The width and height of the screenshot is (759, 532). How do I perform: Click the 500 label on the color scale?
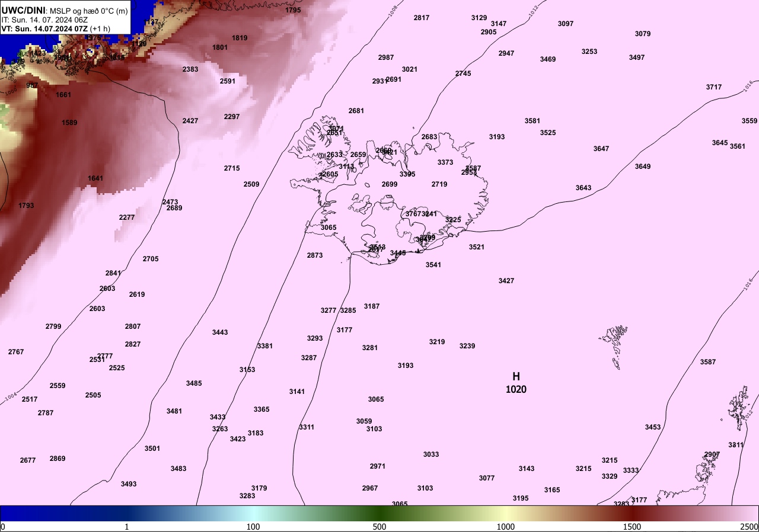pos(379,527)
